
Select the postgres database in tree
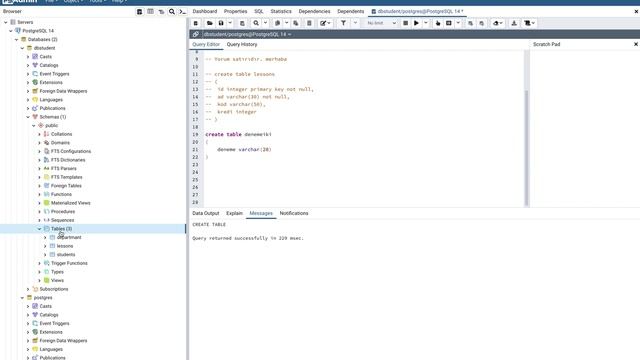pyautogui.click(x=43, y=298)
